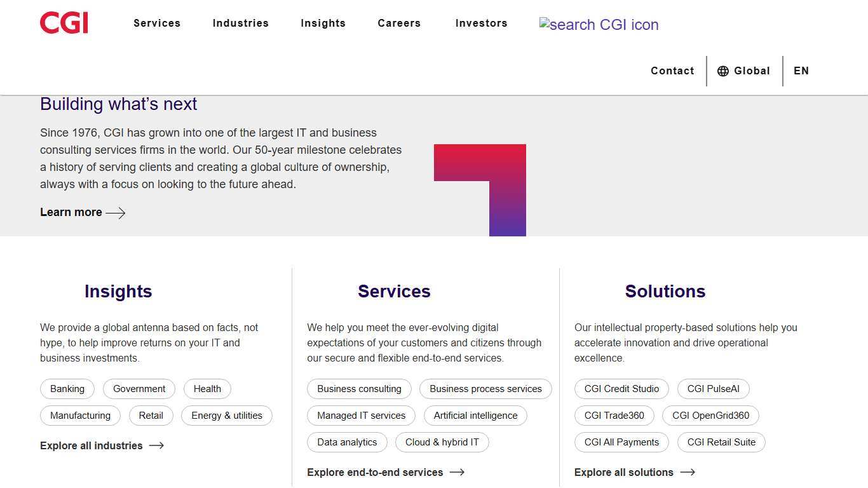868x488 pixels.
Task: Click the CGI logo
Action: [64, 22]
